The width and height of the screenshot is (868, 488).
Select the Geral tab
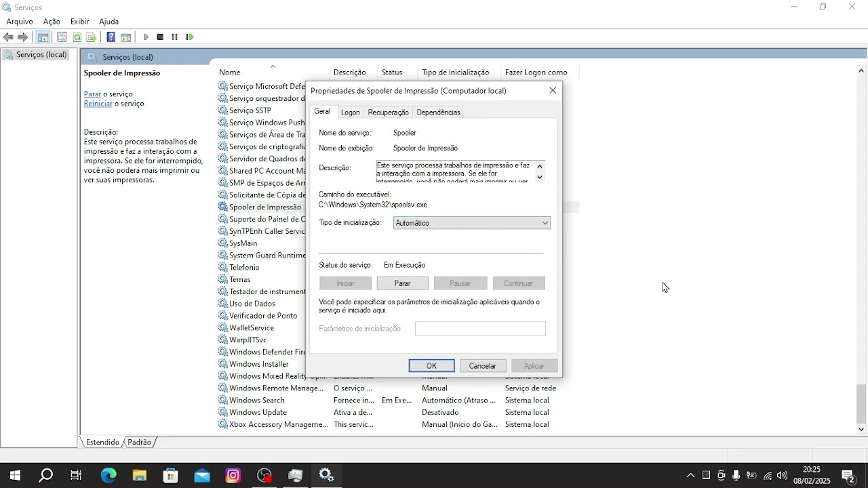[322, 112]
